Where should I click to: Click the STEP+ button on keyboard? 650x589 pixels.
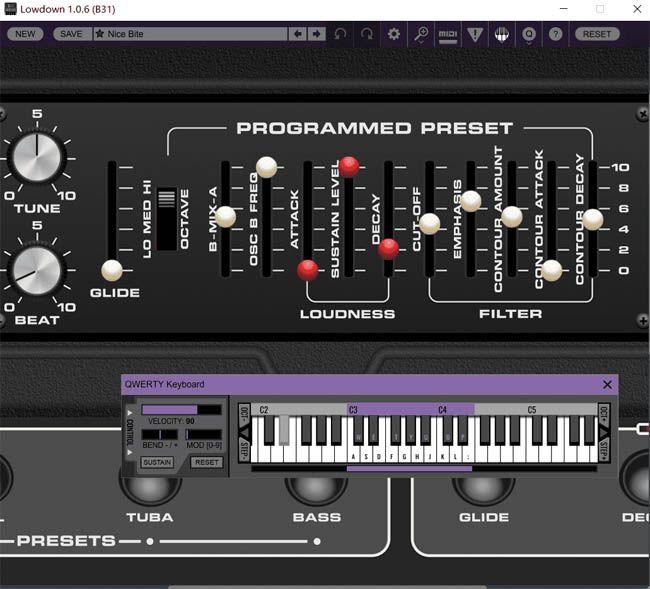[604, 449]
